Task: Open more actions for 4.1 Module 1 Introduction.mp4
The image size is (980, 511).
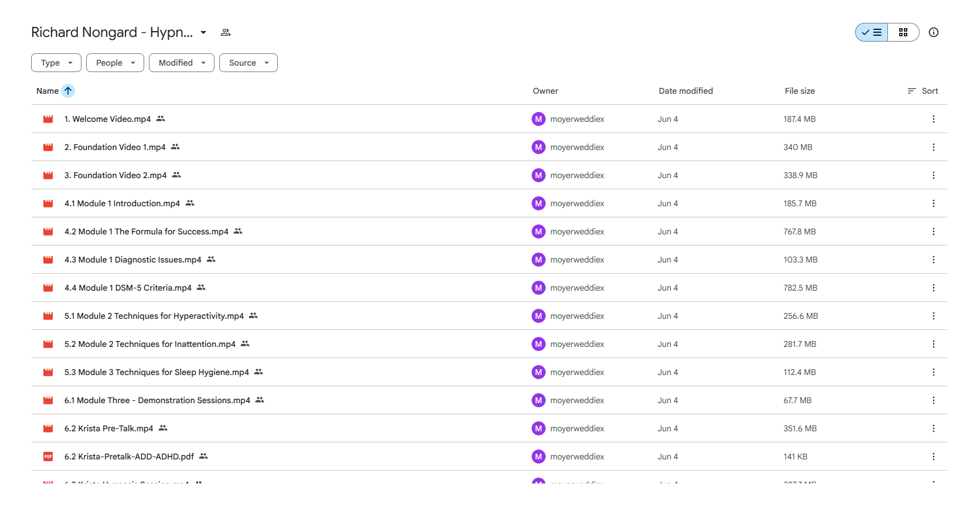Action: pyautogui.click(x=934, y=203)
